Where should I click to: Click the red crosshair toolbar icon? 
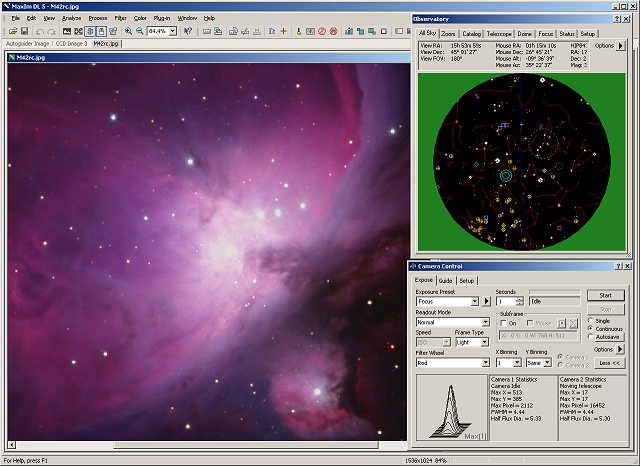tap(284, 31)
